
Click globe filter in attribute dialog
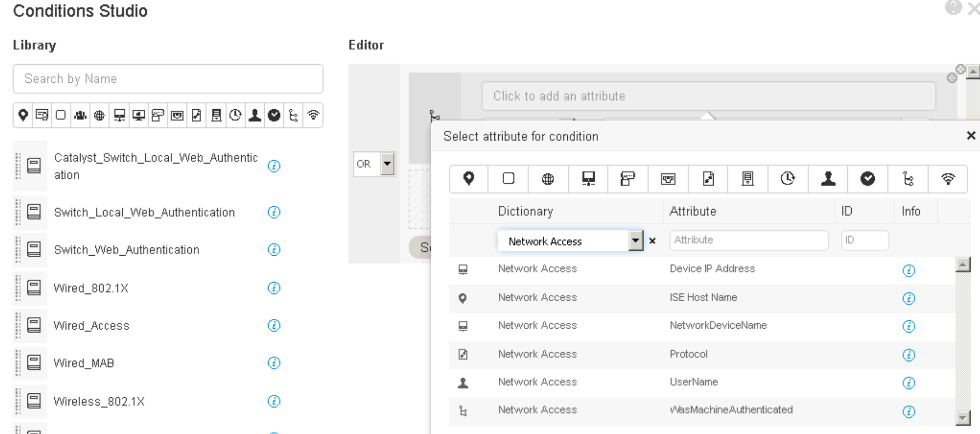(x=548, y=179)
